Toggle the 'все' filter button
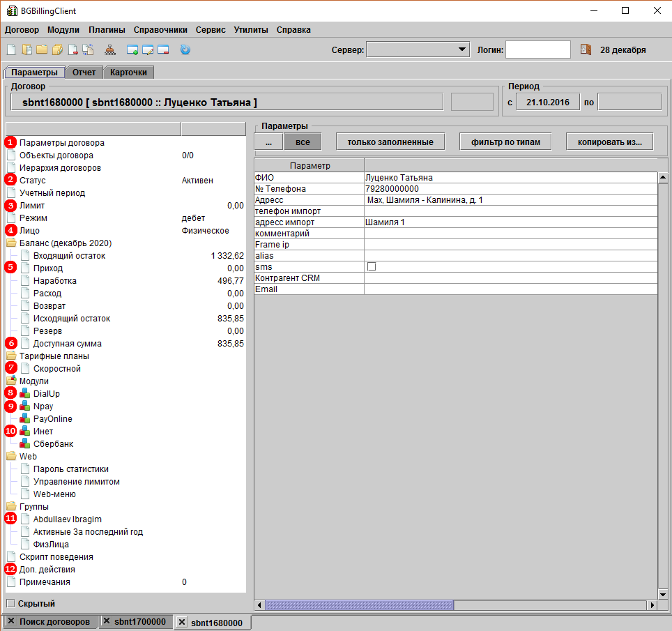 click(303, 142)
